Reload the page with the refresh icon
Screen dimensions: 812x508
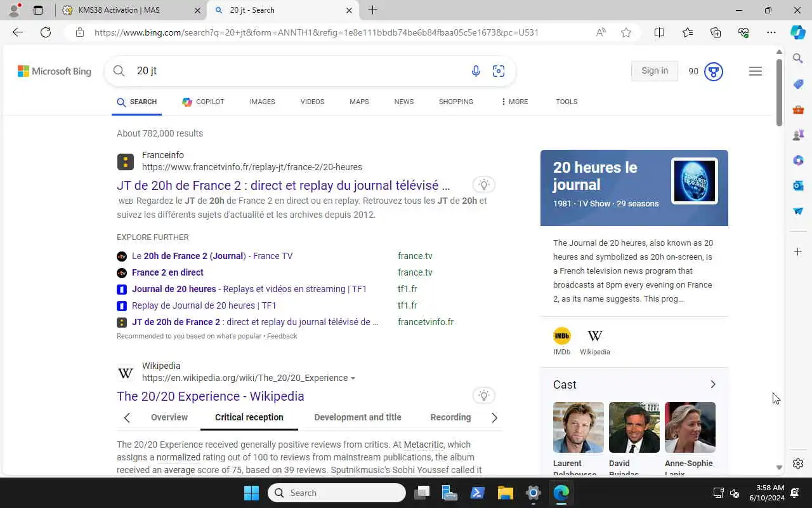tap(46, 32)
